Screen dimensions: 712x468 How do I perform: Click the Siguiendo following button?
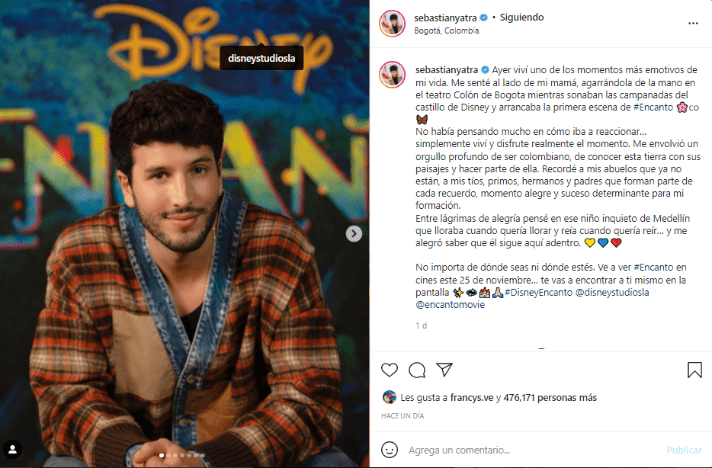522,17
